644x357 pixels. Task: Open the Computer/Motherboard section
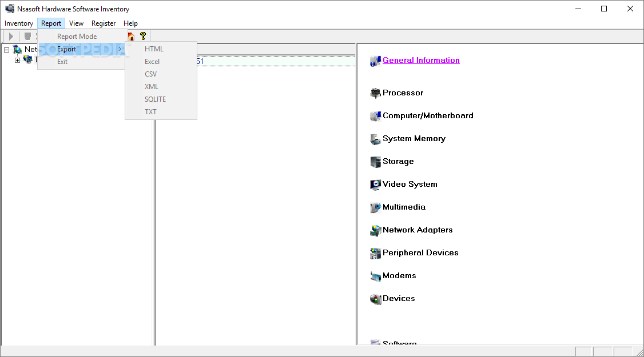(x=428, y=116)
